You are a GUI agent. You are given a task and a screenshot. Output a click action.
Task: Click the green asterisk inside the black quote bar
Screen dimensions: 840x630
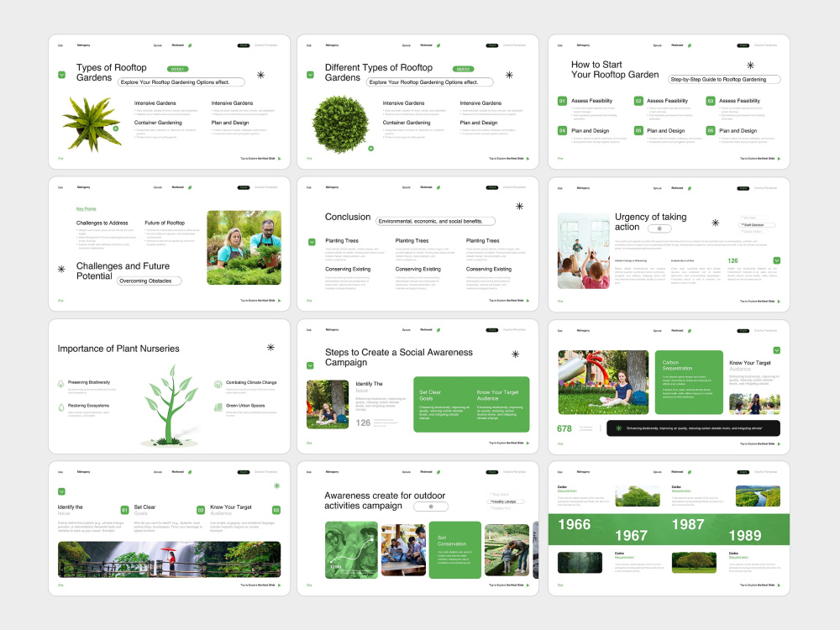coord(619,428)
